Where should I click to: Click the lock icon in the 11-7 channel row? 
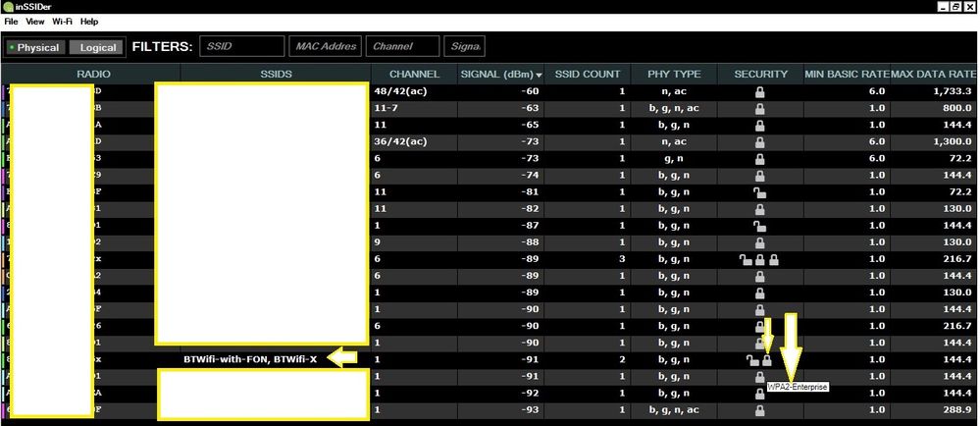(760, 108)
